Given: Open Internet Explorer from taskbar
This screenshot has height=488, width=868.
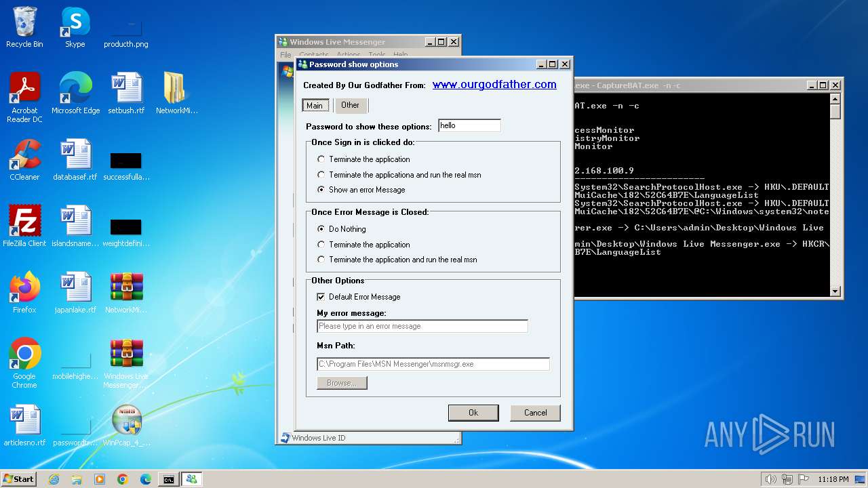Looking at the screenshot, I should point(54,479).
